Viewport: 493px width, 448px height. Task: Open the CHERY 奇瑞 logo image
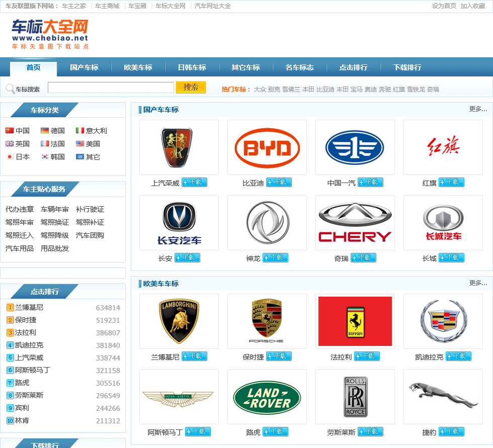355,223
